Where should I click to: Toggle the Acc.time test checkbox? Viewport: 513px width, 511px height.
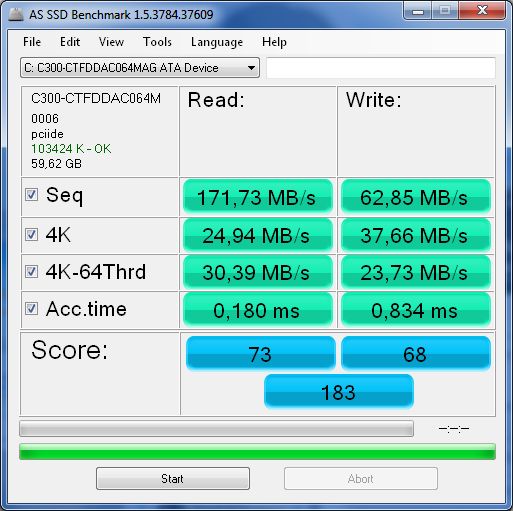[x=31, y=308]
